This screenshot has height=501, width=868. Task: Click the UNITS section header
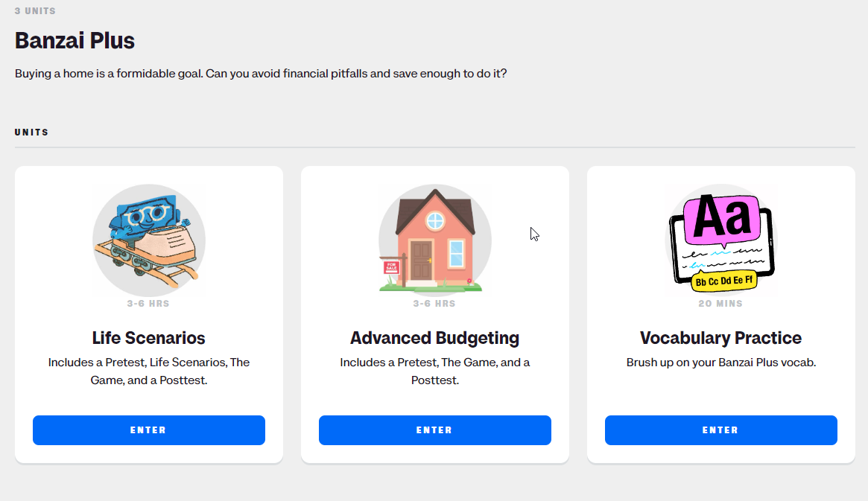coord(31,133)
